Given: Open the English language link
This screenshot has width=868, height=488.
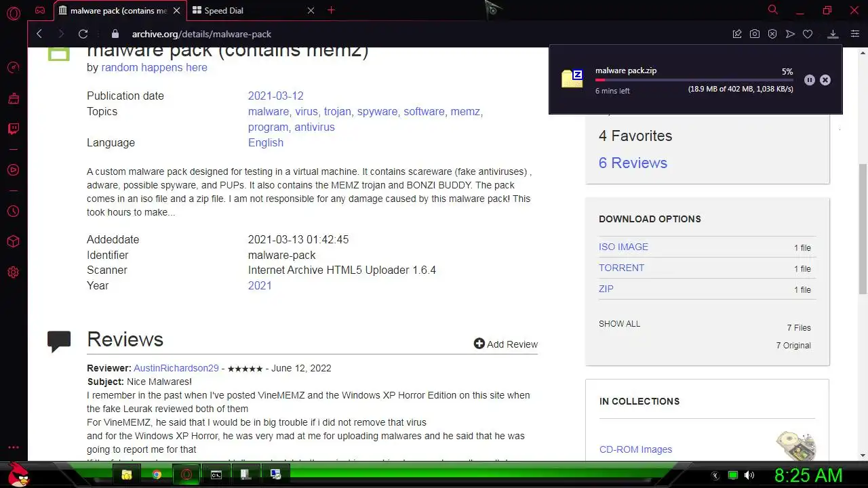Looking at the screenshot, I should pyautogui.click(x=266, y=142).
